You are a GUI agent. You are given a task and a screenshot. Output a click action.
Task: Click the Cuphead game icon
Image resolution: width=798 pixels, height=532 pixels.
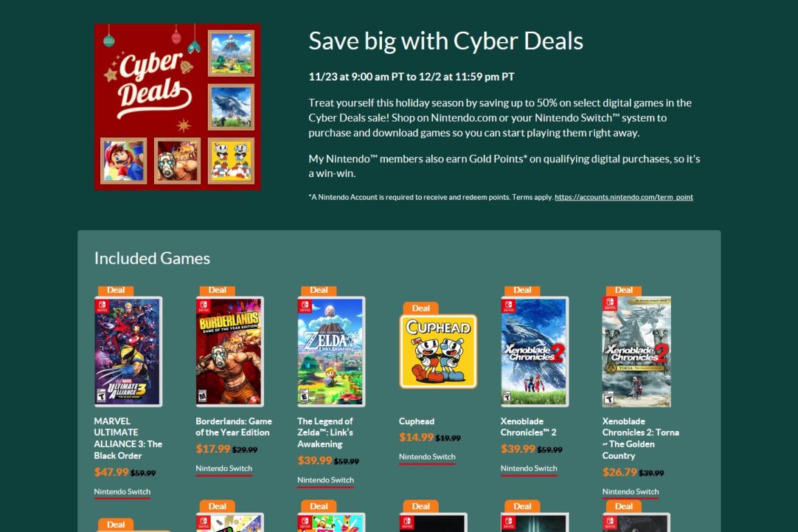pyautogui.click(x=438, y=351)
